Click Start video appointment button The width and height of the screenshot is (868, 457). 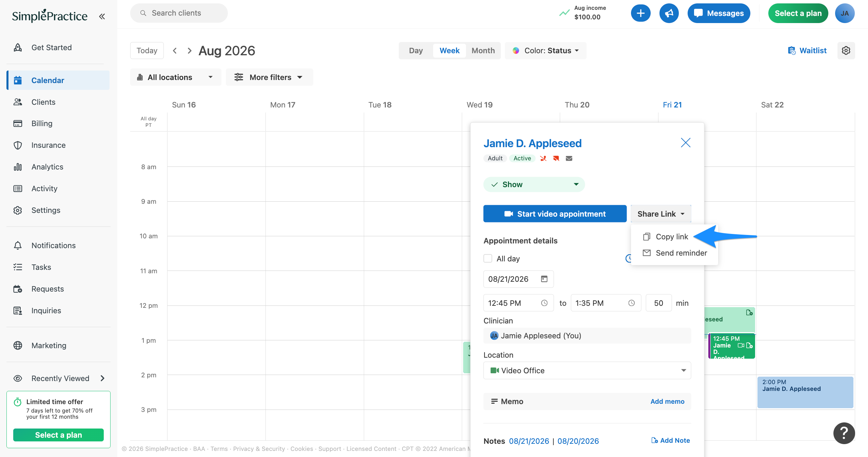click(x=555, y=214)
